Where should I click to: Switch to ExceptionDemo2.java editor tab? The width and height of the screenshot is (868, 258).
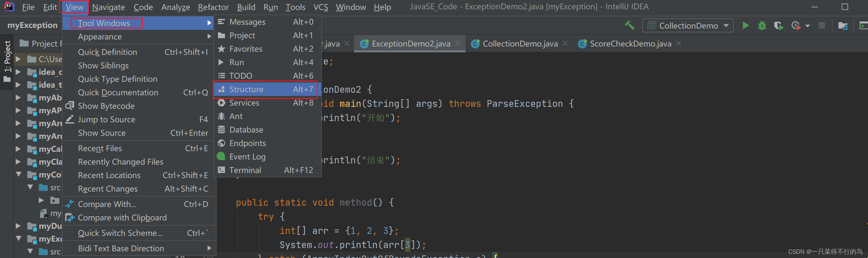coord(410,44)
